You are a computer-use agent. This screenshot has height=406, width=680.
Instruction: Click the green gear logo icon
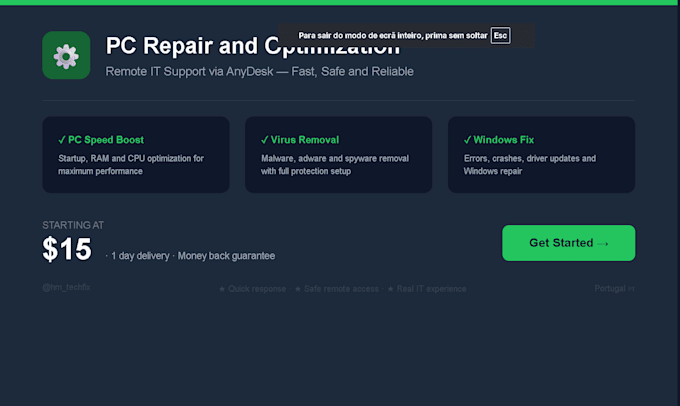(x=66, y=55)
